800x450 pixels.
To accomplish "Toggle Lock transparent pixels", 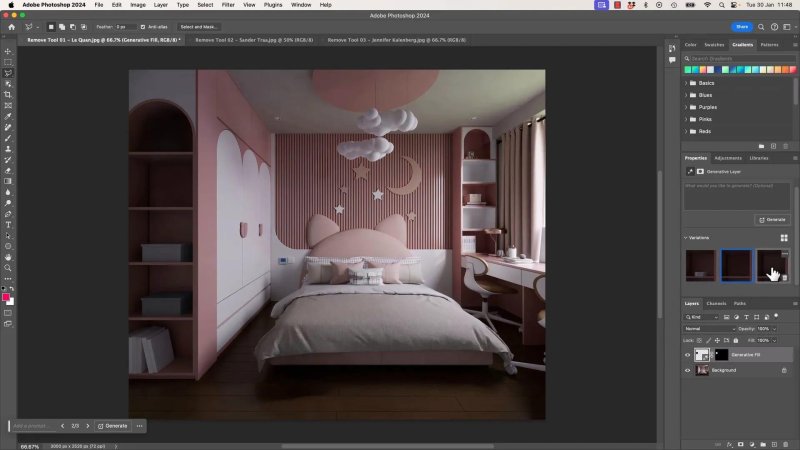I will coord(699,340).
